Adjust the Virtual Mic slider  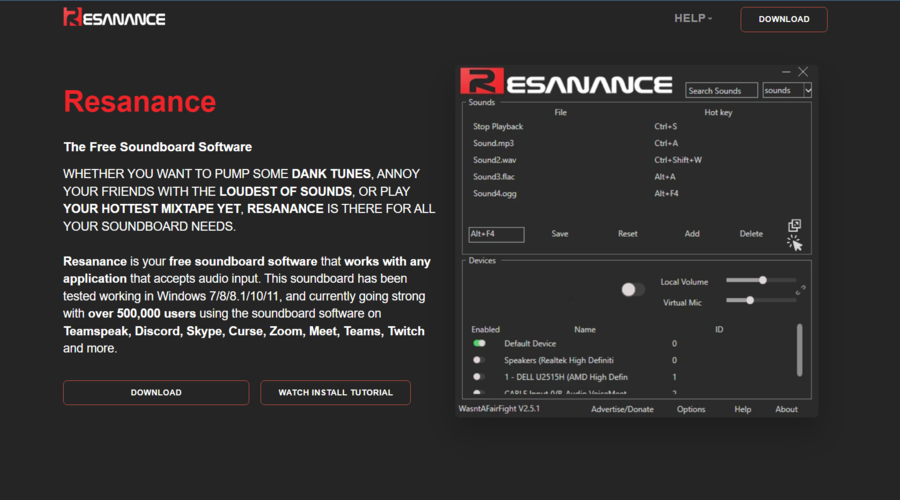coord(761,300)
